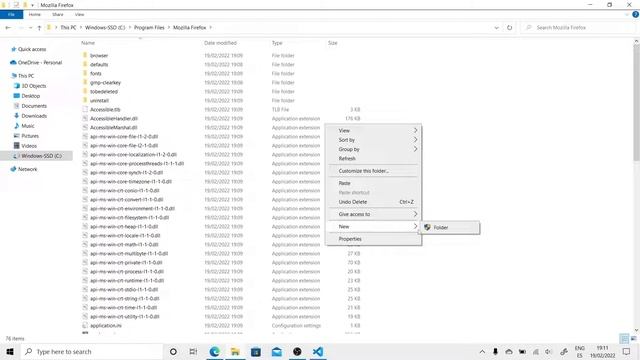The height and width of the screenshot is (360, 640).
Task: Open the notification center icon
Action: pos(627,351)
